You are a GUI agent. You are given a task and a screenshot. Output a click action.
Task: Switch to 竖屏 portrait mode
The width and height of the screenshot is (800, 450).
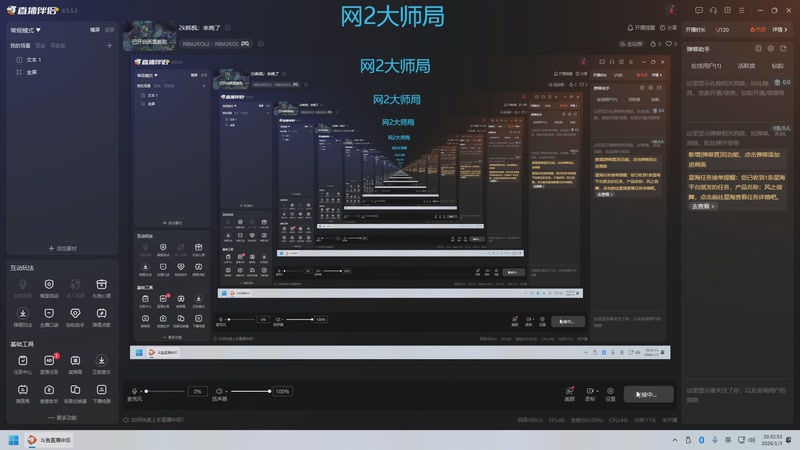(109, 30)
